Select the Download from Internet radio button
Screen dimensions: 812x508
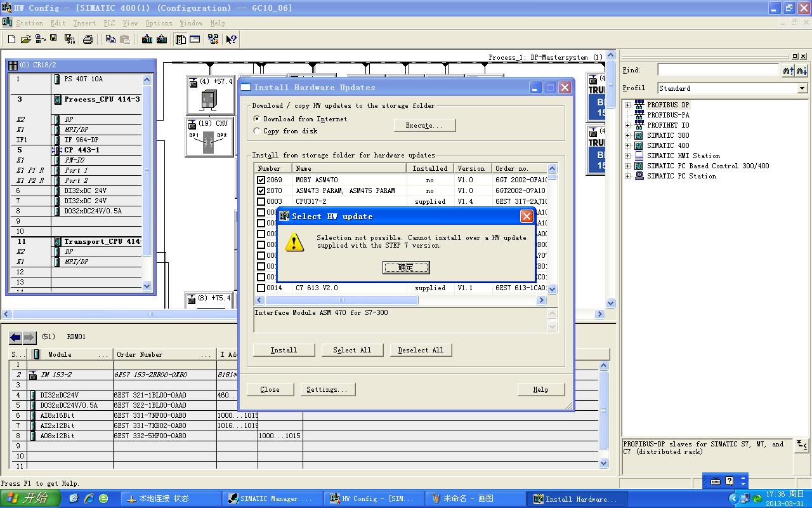click(x=257, y=119)
